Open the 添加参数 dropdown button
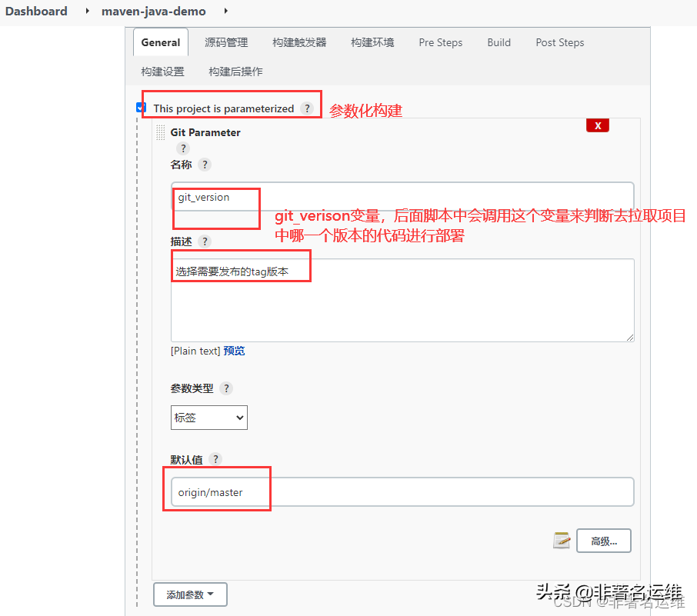This screenshot has width=697, height=616. click(190, 594)
